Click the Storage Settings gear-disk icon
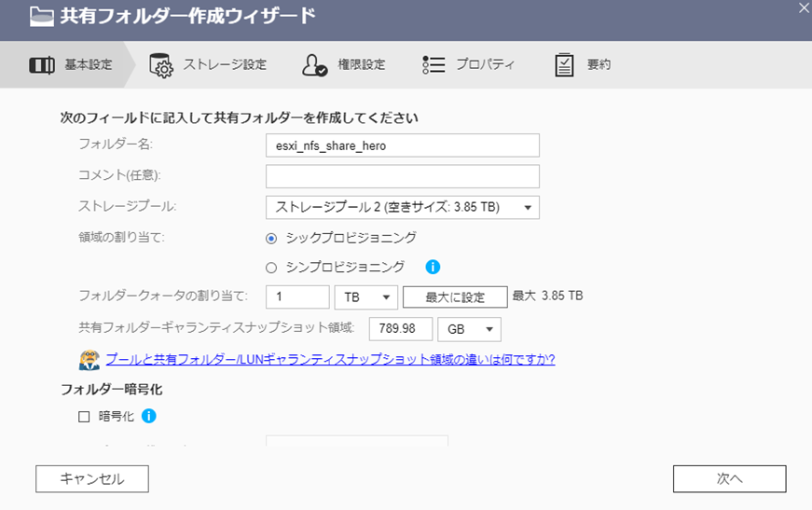 (161, 65)
